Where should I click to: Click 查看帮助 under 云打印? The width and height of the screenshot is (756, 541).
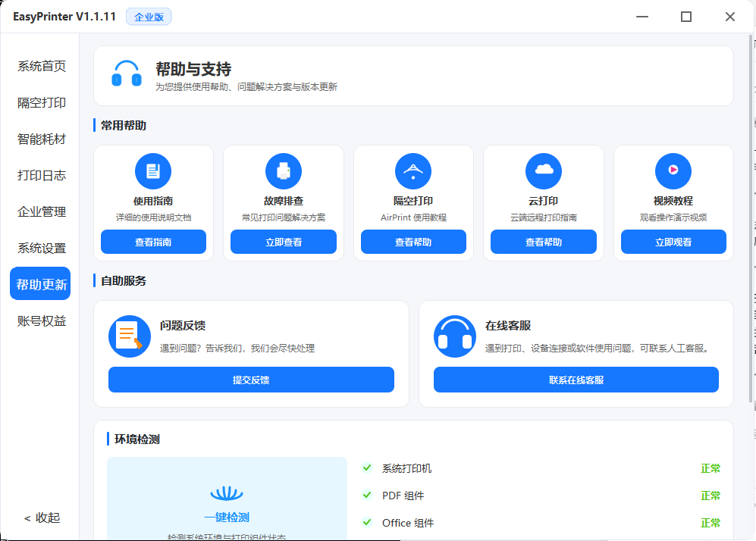(x=544, y=242)
